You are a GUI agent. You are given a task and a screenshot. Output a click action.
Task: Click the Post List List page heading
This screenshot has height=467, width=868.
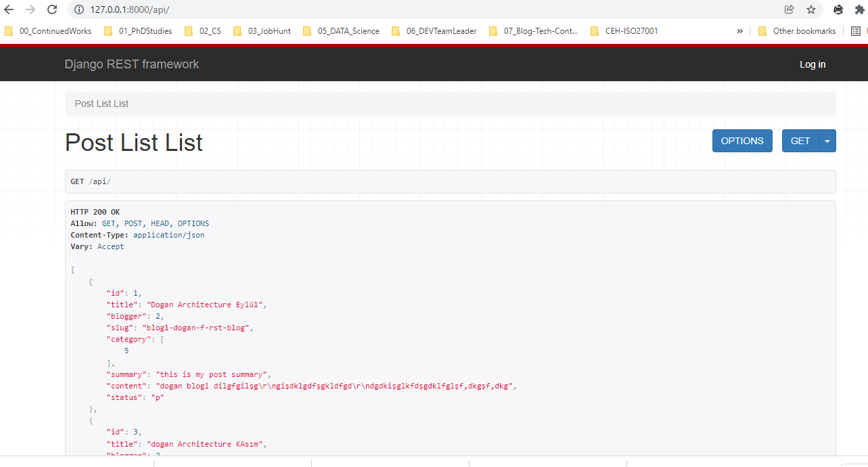(x=134, y=143)
